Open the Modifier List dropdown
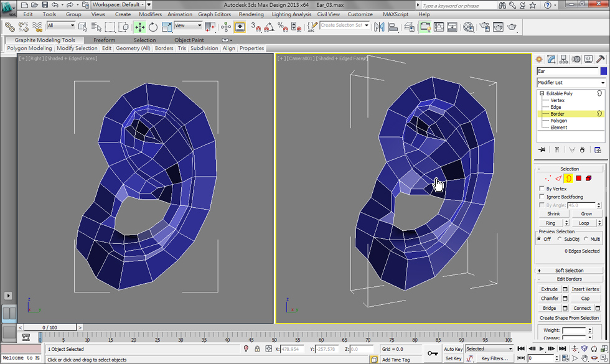The height and width of the screenshot is (364, 610). click(x=571, y=83)
